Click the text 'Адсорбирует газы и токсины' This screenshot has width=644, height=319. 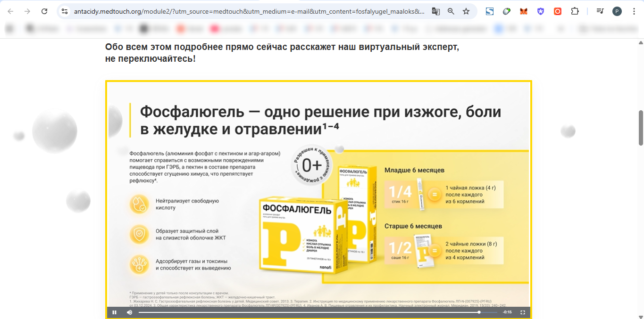(x=193, y=264)
